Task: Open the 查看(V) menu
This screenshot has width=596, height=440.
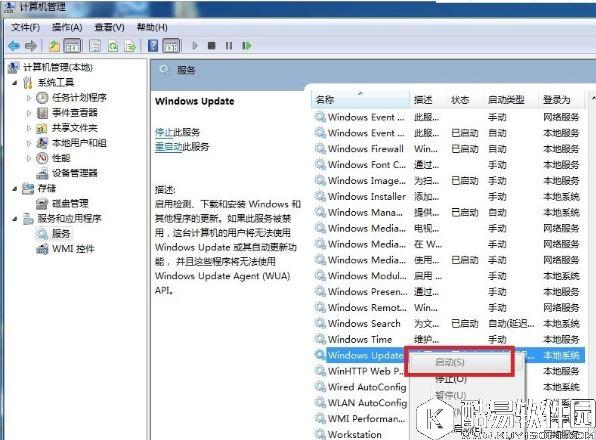Action: point(109,27)
